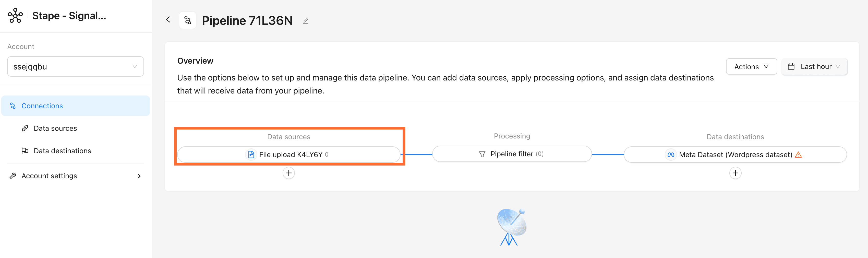
Task: Click the file icon on File upload K4LY6Y
Action: [x=251, y=155]
